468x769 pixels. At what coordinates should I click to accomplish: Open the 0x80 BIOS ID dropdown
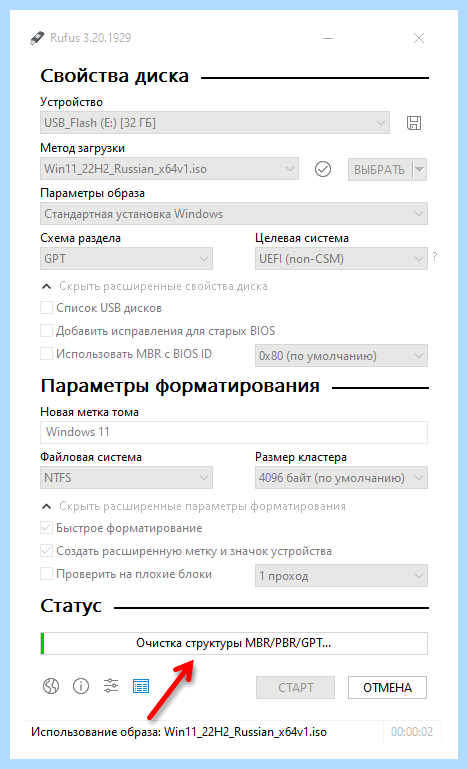tap(341, 356)
